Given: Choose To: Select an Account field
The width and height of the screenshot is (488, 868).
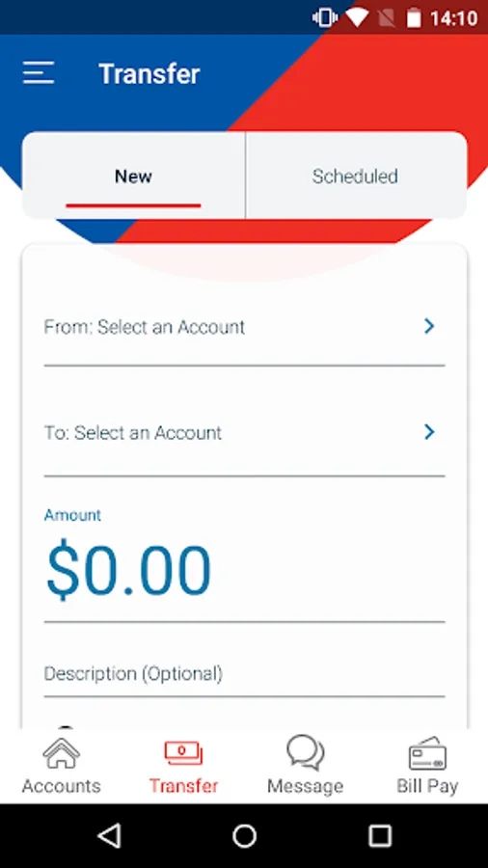Looking at the screenshot, I should point(244,432).
